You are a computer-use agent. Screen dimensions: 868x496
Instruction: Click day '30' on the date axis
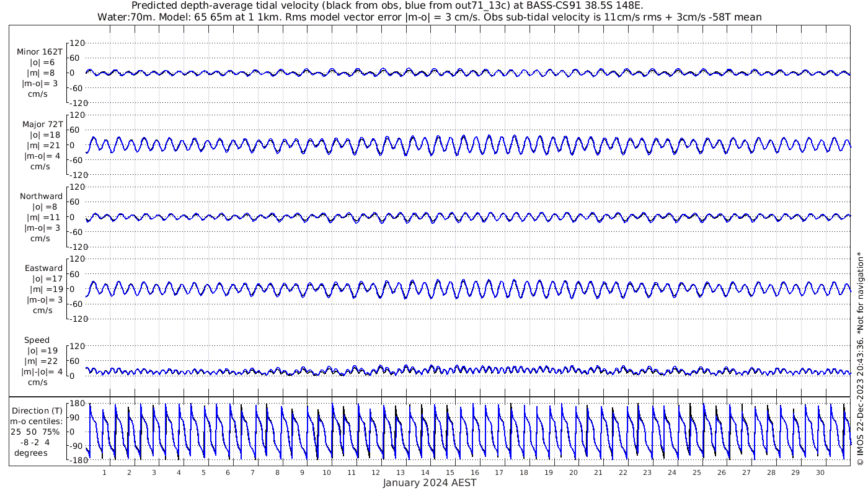[x=820, y=472]
